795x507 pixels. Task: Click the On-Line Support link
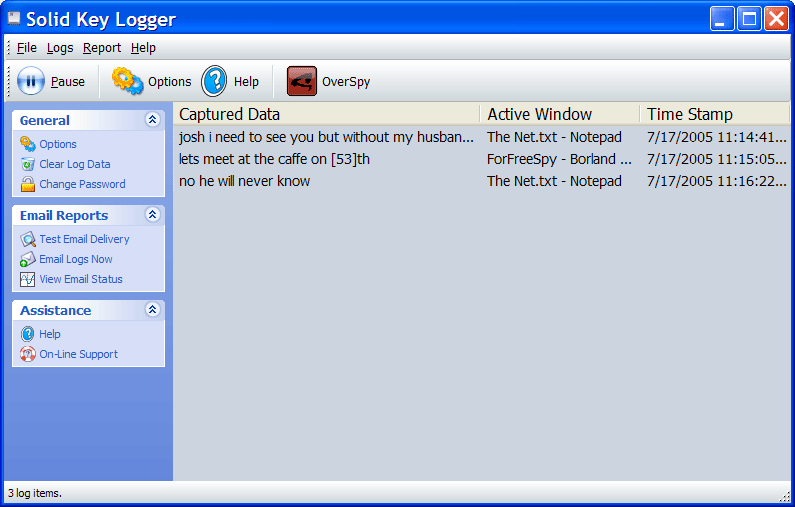click(79, 354)
